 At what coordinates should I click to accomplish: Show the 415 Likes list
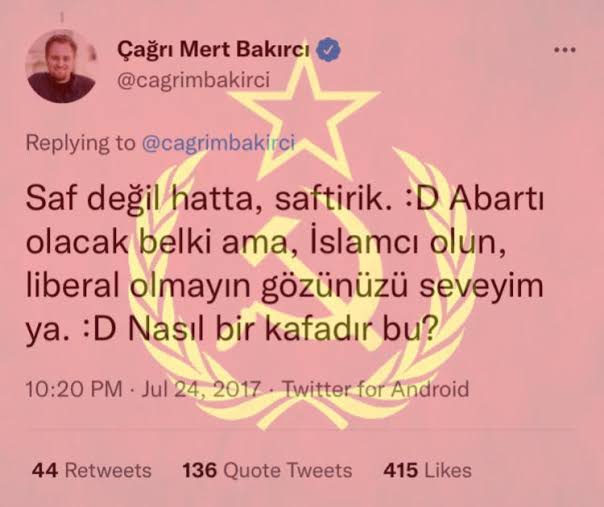[x=427, y=470]
